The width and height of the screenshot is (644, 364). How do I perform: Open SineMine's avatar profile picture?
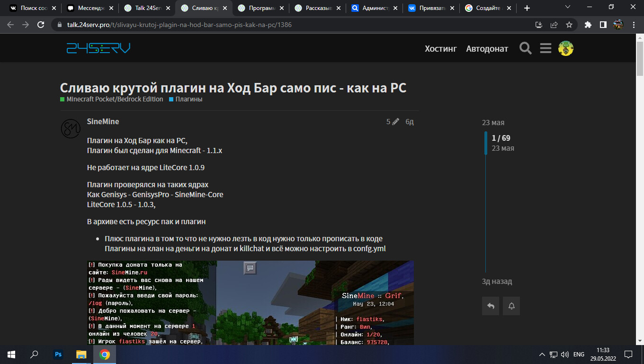71,128
